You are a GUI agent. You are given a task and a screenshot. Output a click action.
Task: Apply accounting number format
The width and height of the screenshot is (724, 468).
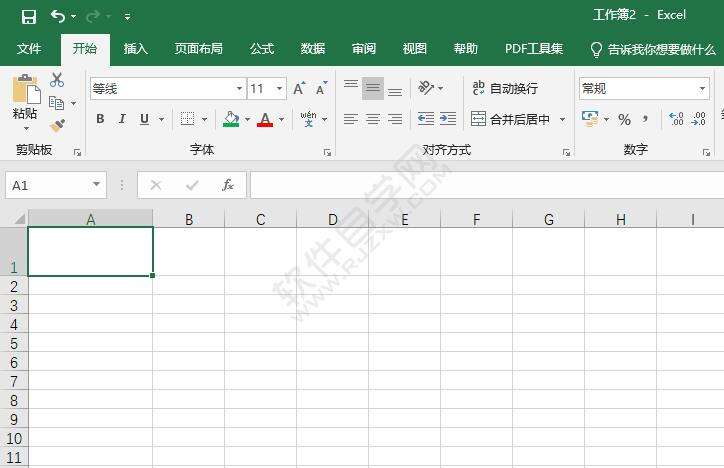point(591,119)
